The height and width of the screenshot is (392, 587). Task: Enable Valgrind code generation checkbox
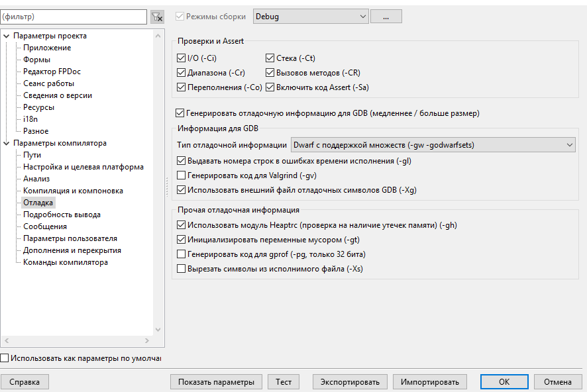click(182, 175)
